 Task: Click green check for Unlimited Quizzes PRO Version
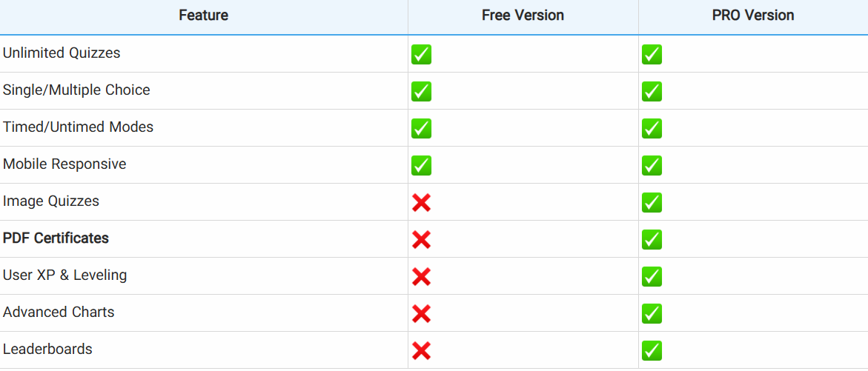[x=652, y=54]
